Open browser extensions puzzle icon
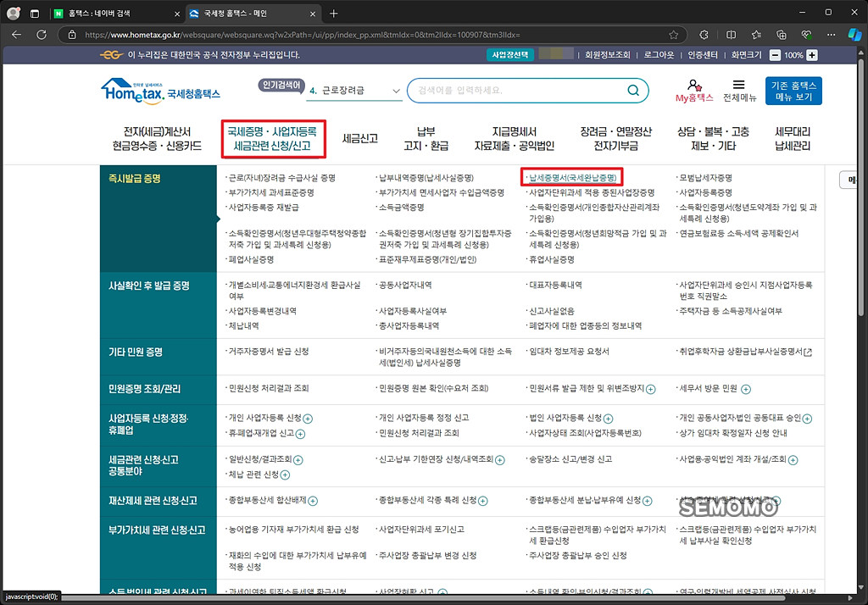 coord(704,35)
